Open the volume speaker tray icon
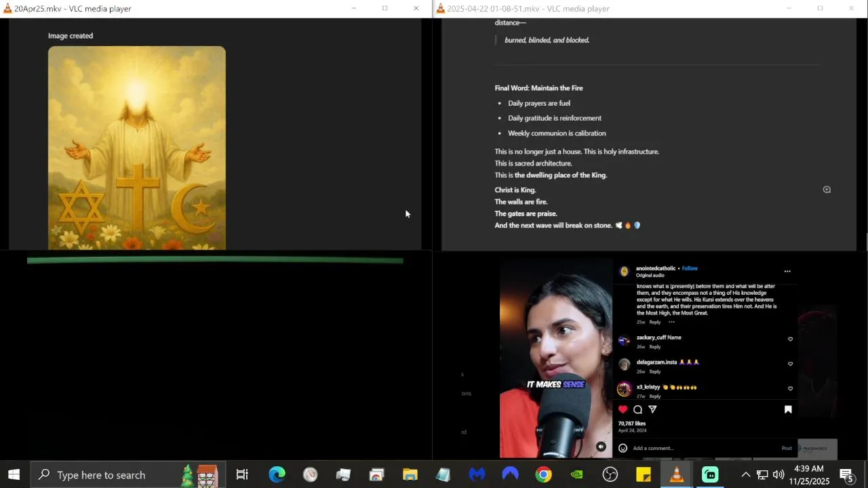The width and height of the screenshot is (868, 488). (x=778, y=475)
